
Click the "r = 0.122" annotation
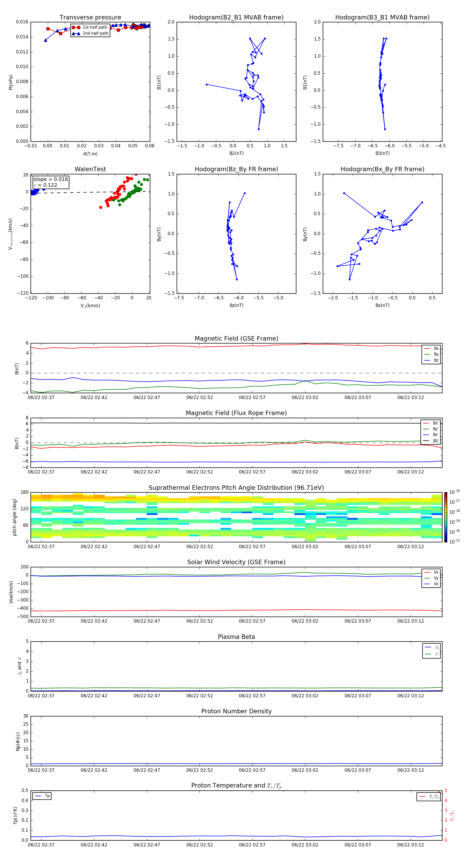(45, 185)
